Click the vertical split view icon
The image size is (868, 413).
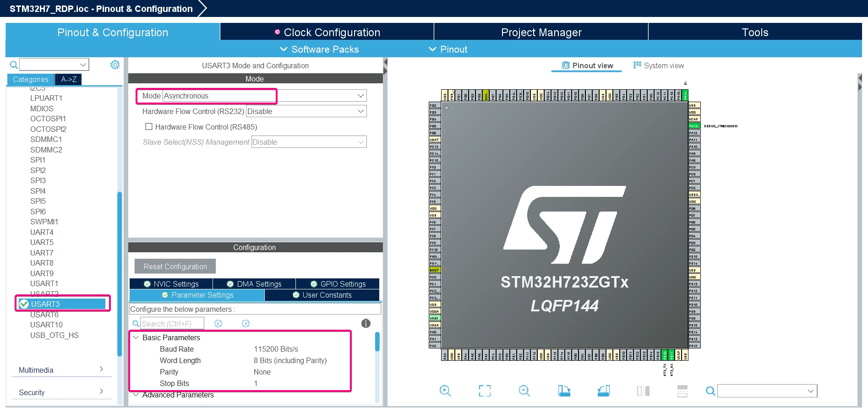coord(643,391)
